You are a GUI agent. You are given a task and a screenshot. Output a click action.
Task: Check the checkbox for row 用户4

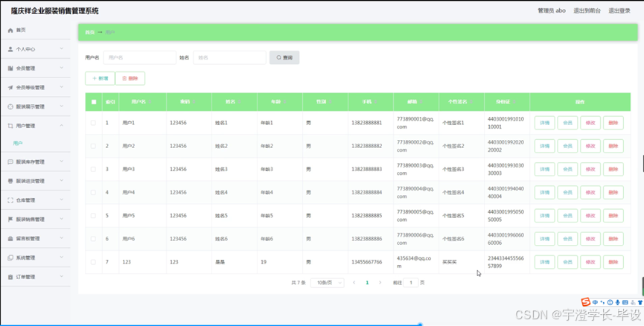[93, 192]
